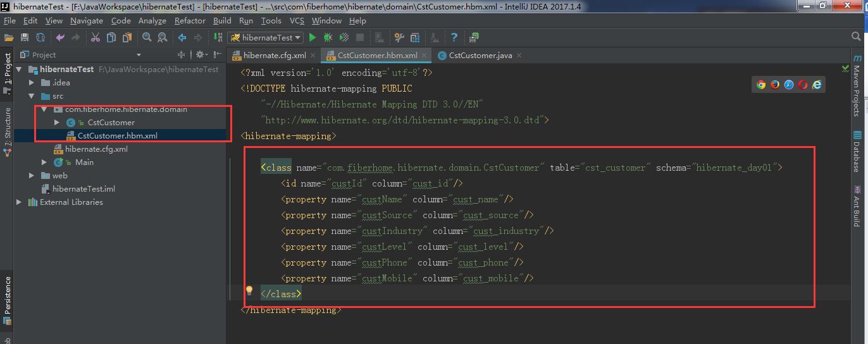Click the Forward navigation arrow
Image resolution: width=868 pixels, height=344 pixels.
pyautogui.click(x=198, y=37)
